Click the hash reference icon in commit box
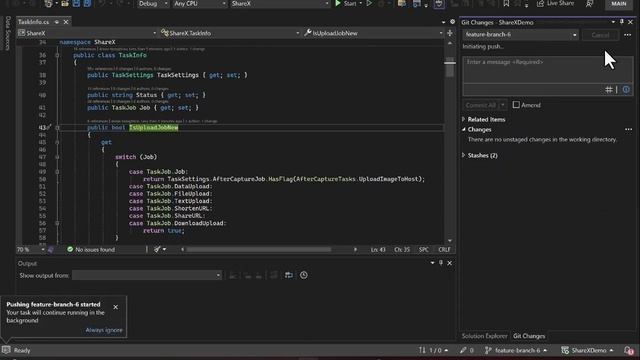Viewport: 640px width, 360px height. [609, 89]
